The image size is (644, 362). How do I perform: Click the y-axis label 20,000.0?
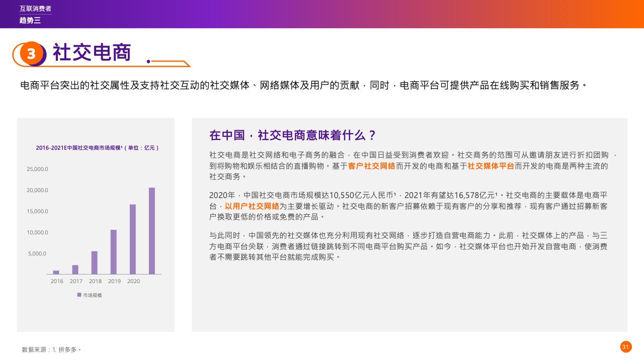click(37, 190)
